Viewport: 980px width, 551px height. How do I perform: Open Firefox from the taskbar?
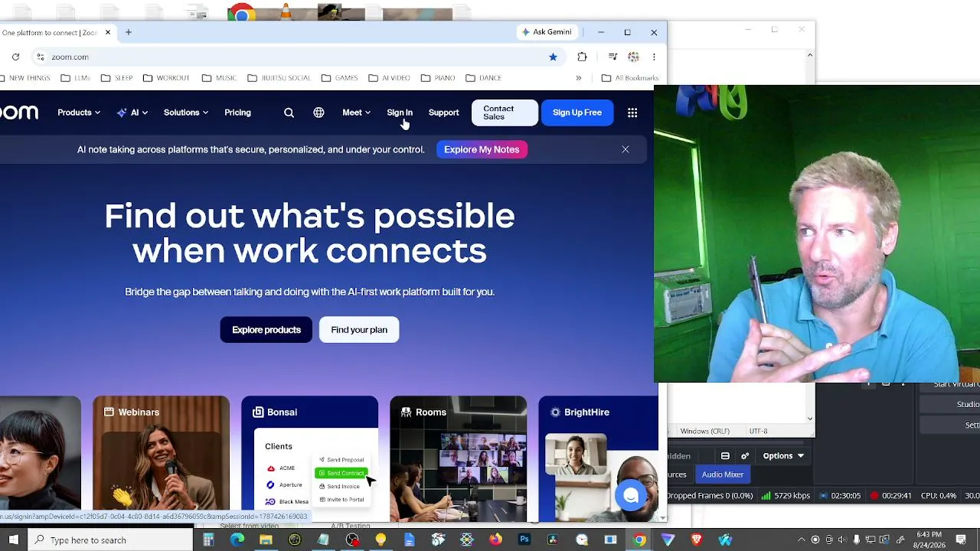point(495,540)
